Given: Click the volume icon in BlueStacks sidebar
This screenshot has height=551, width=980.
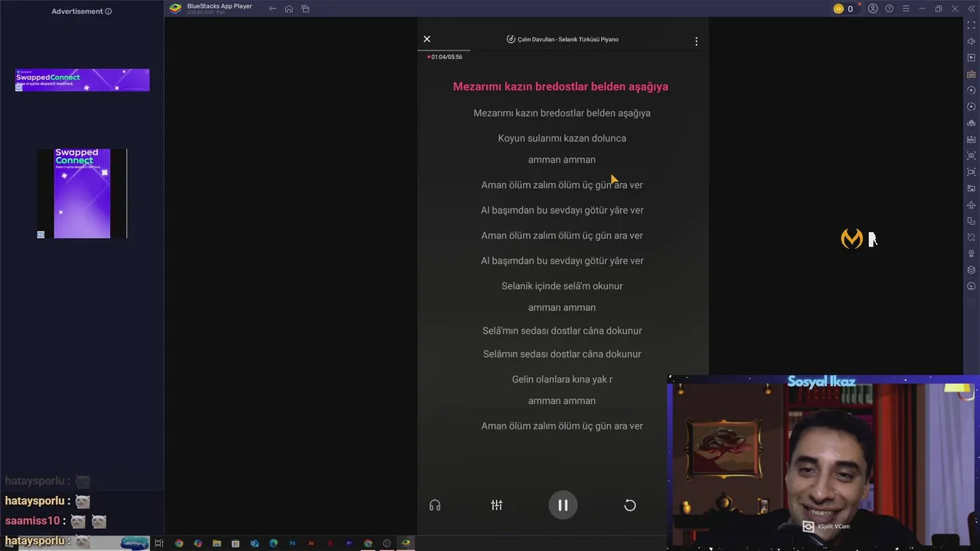Looking at the screenshot, I should point(972,41).
